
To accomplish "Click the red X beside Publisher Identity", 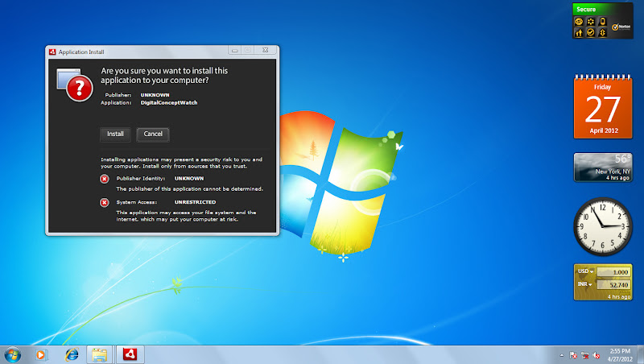I will click(x=105, y=179).
